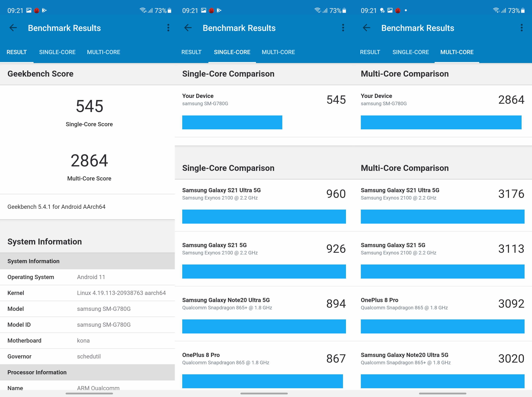Viewport: 532px width, 397px height.
Task: Tap the active SINGLE-CORE tab on the middle screen
Action: tap(232, 52)
